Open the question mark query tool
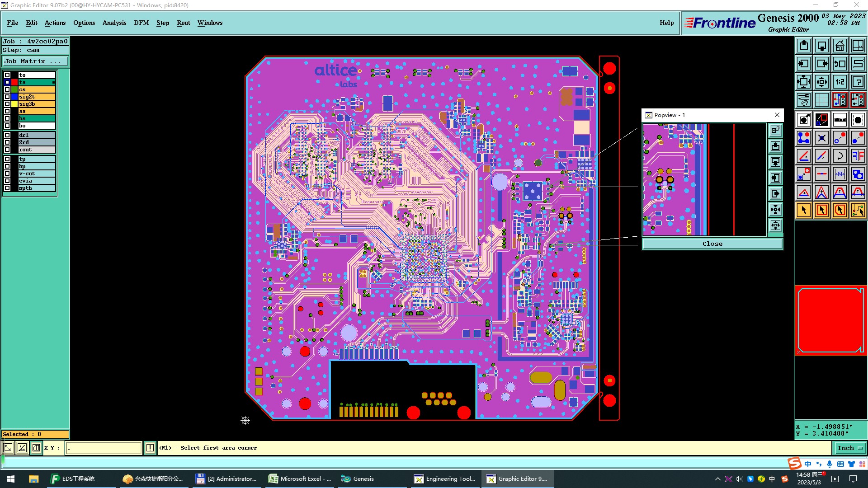The width and height of the screenshot is (868, 488). pyautogui.click(x=858, y=82)
